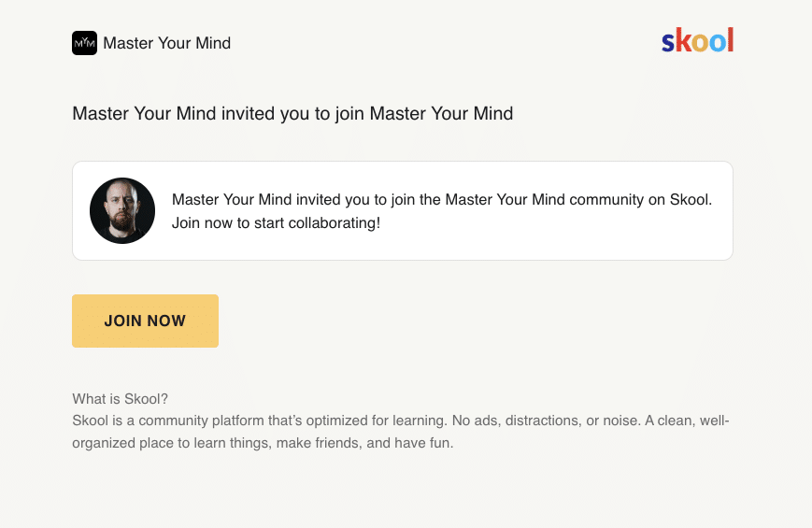The width and height of the screenshot is (812, 528).
Task: Click the bearded man's circular avatar
Action: [x=122, y=211]
